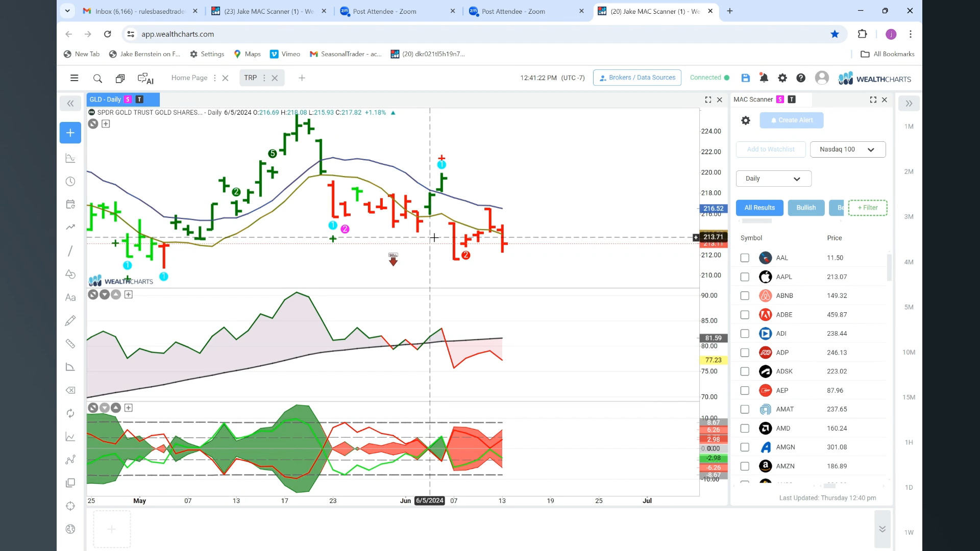Click the layouts windows icon
The image size is (980, 551).
pos(120,78)
